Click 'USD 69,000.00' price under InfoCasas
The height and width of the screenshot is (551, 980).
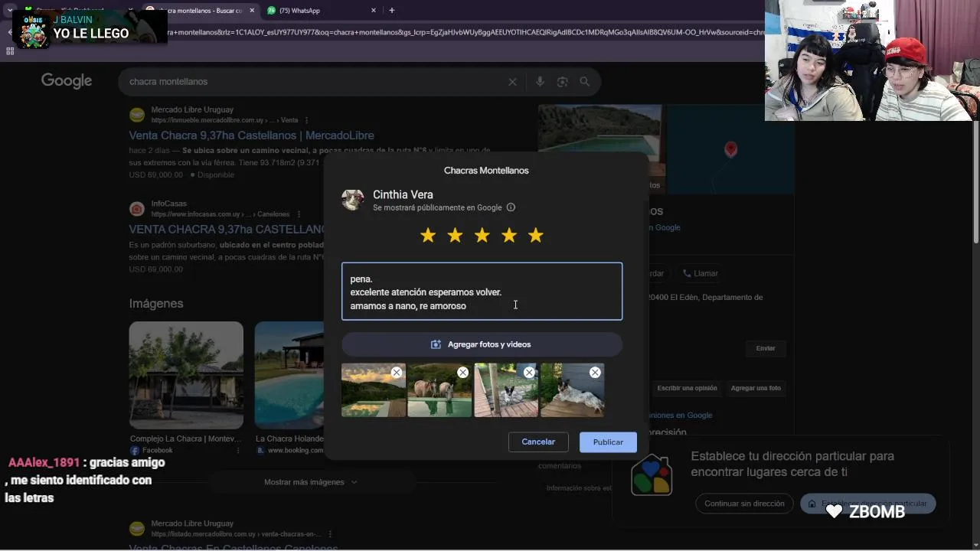tap(156, 269)
